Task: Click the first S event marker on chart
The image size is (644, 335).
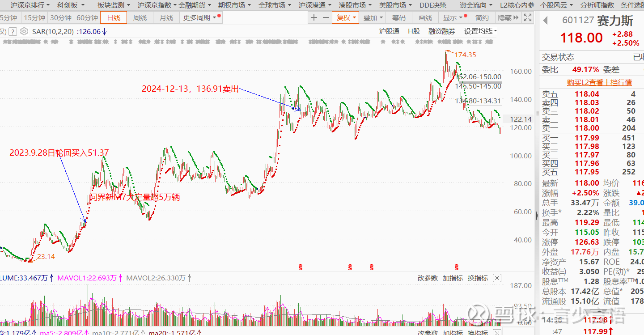Action: [301, 267]
